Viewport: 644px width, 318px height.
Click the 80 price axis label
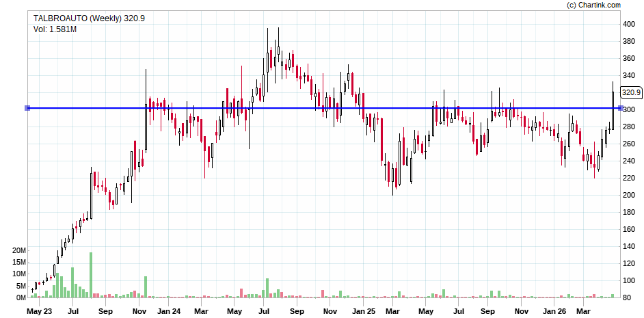point(627,297)
